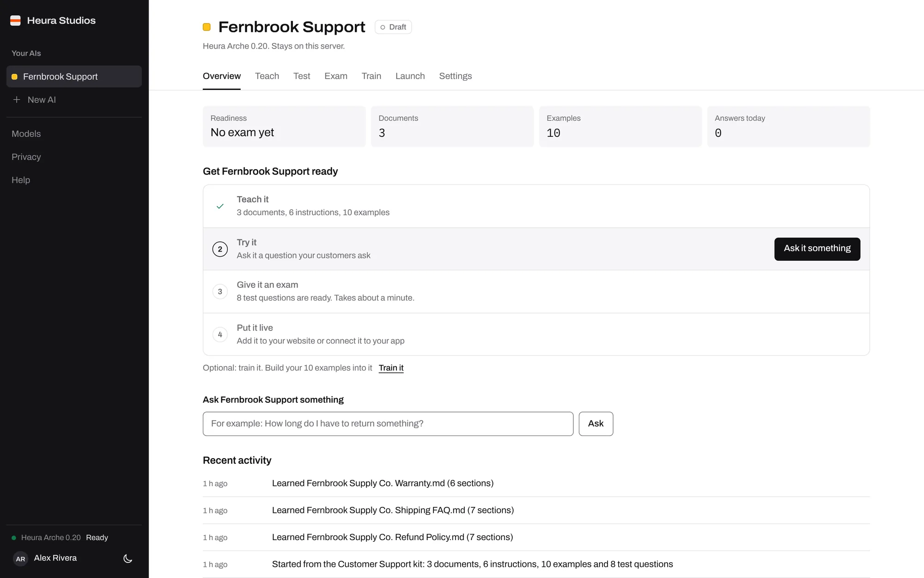Open the Settings tab

click(x=456, y=76)
